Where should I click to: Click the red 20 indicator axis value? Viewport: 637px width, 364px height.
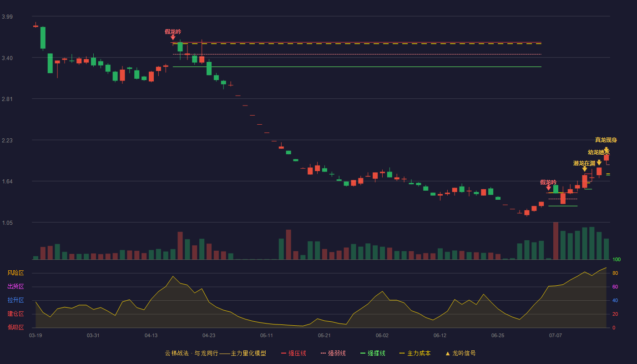click(x=615, y=314)
